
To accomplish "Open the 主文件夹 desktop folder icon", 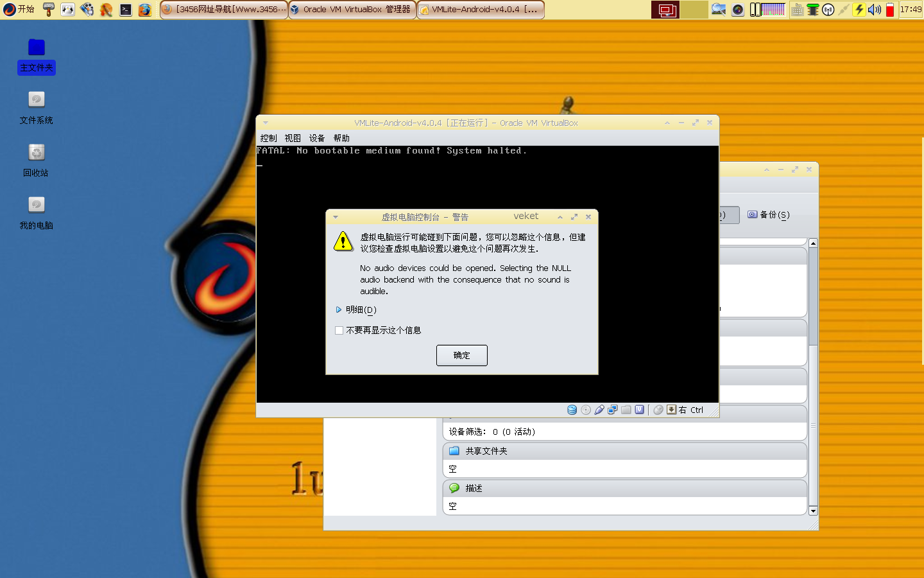I will coord(37,48).
